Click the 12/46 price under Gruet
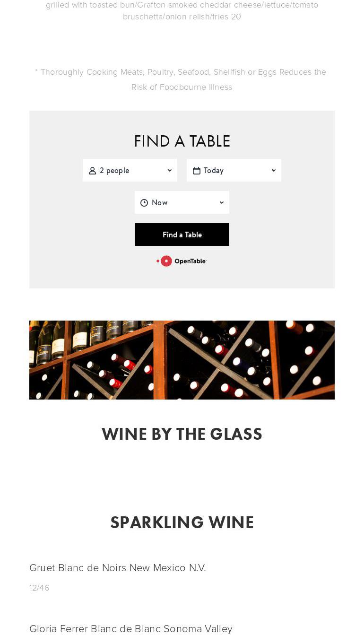The height and width of the screenshot is (635, 364). tap(39, 588)
